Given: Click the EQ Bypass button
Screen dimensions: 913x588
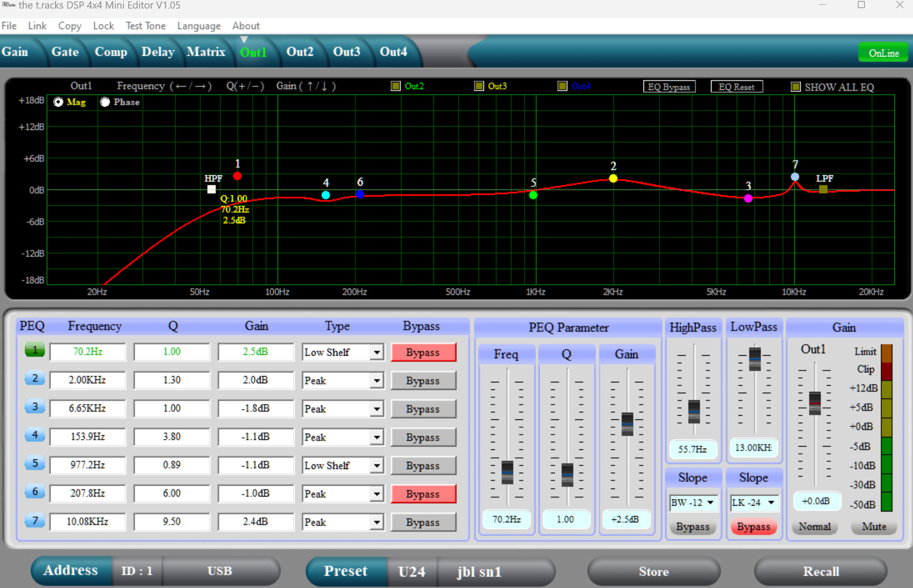Looking at the screenshot, I should coord(669,87).
